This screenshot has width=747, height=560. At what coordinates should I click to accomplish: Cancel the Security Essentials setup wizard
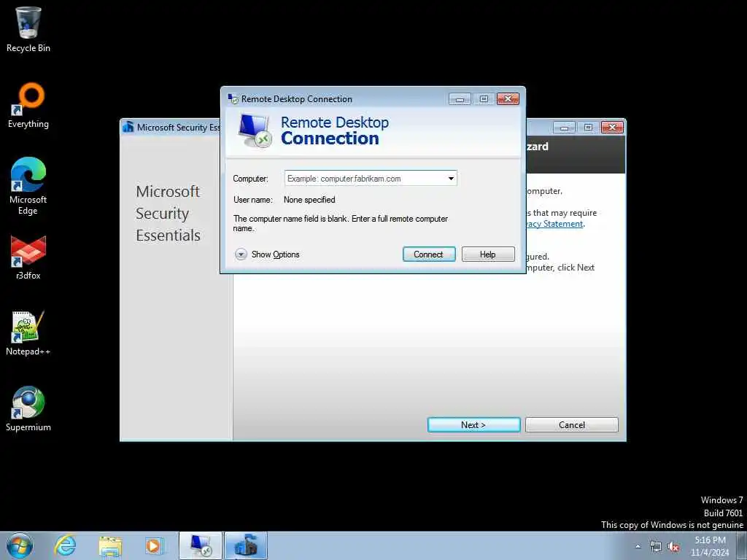coord(572,425)
